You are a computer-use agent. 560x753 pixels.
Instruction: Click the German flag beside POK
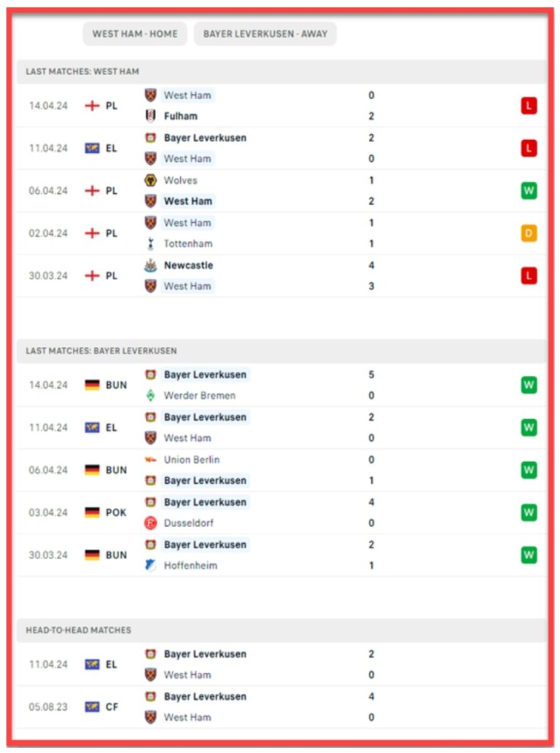pos(92,512)
